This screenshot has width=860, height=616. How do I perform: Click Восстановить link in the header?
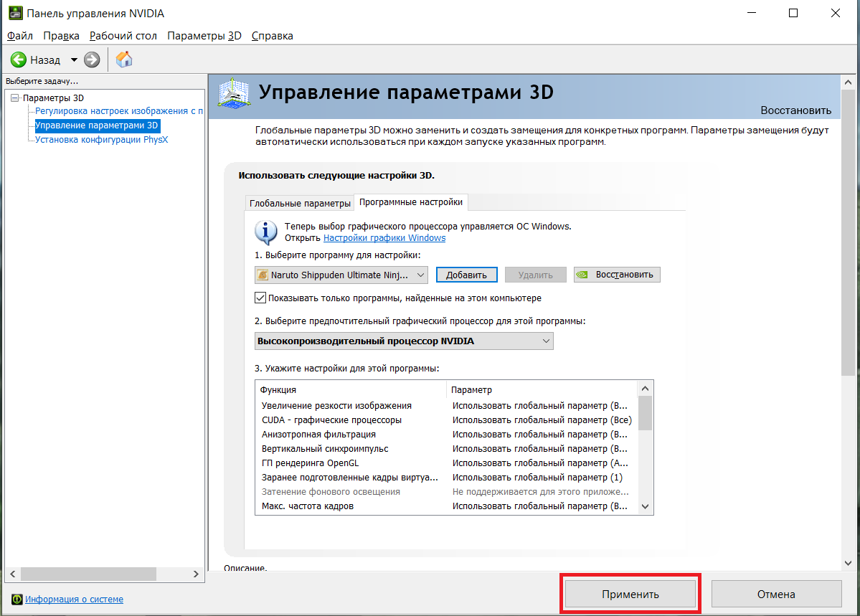796,110
